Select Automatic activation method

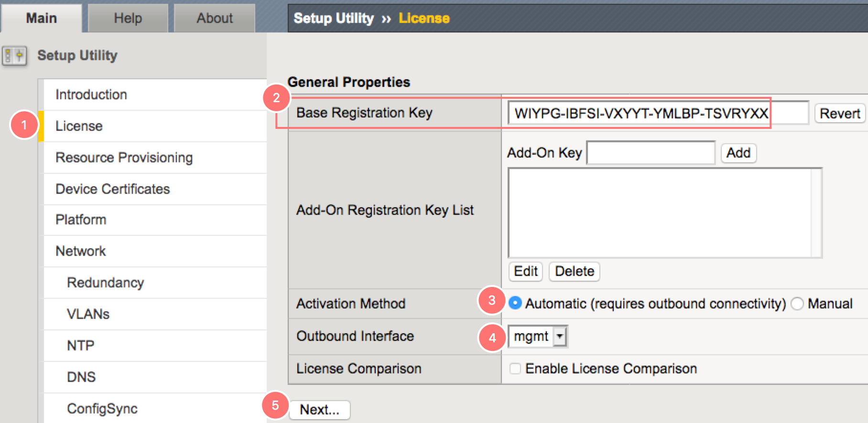point(515,303)
